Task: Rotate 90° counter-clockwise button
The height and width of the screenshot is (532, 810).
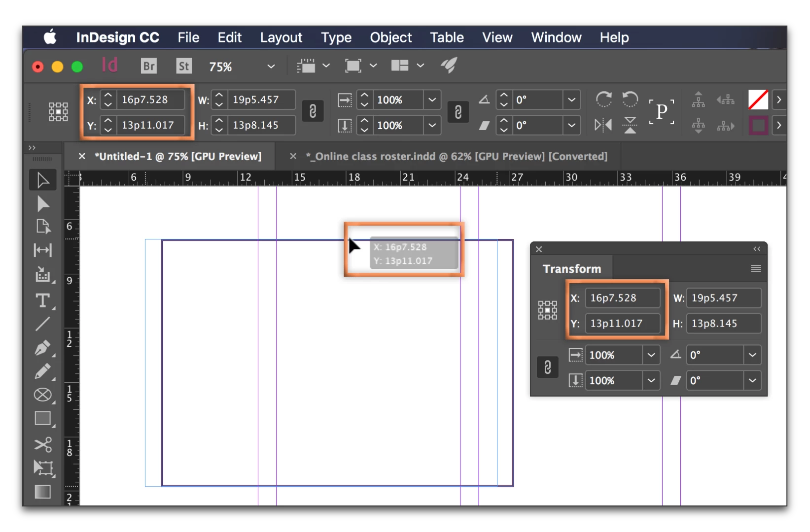Action: click(630, 100)
